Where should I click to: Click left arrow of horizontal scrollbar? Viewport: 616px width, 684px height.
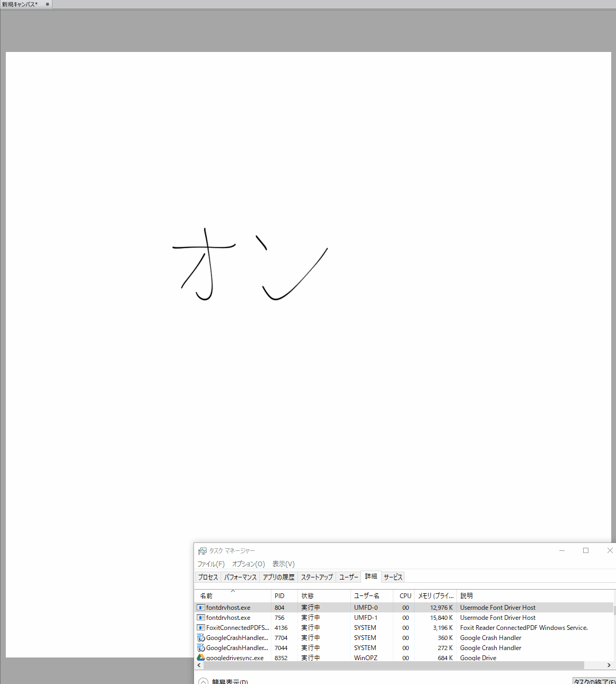coord(199,665)
